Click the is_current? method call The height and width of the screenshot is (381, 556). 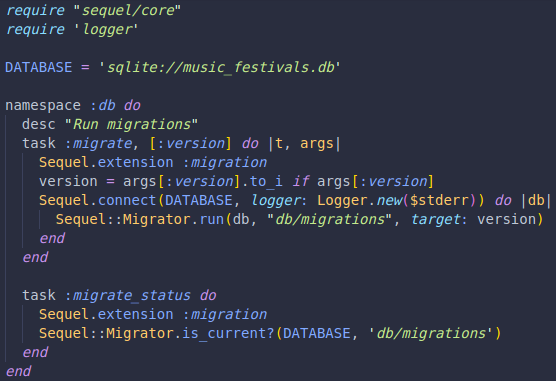coord(228,333)
